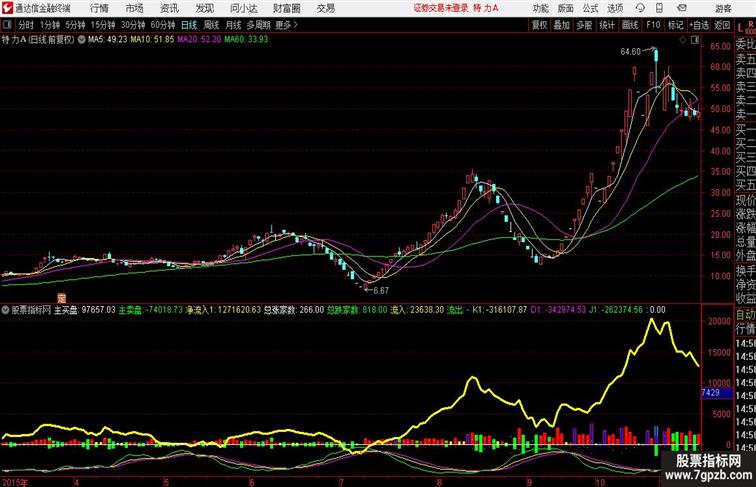Click the J1: -262374.56 value

(x=616, y=310)
